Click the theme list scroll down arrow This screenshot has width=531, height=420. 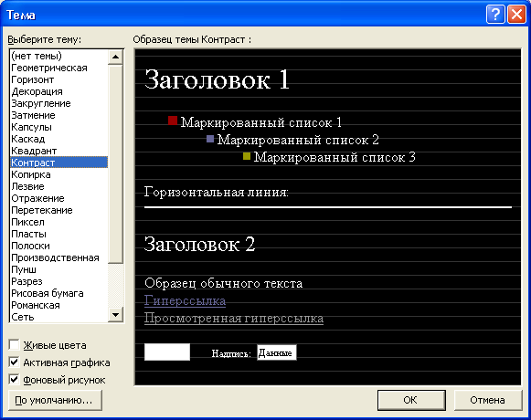tap(115, 315)
